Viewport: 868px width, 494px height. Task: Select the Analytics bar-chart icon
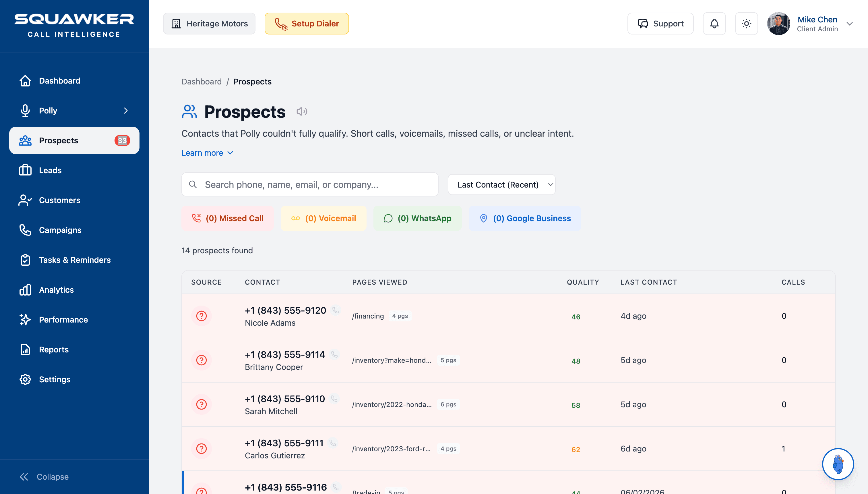[25, 290]
